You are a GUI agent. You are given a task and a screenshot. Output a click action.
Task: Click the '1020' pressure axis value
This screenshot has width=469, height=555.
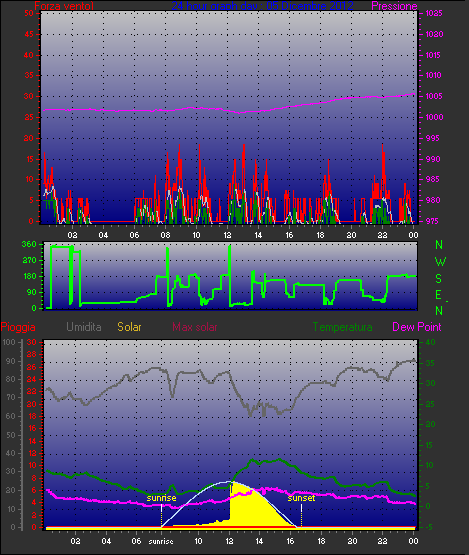point(434,34)
